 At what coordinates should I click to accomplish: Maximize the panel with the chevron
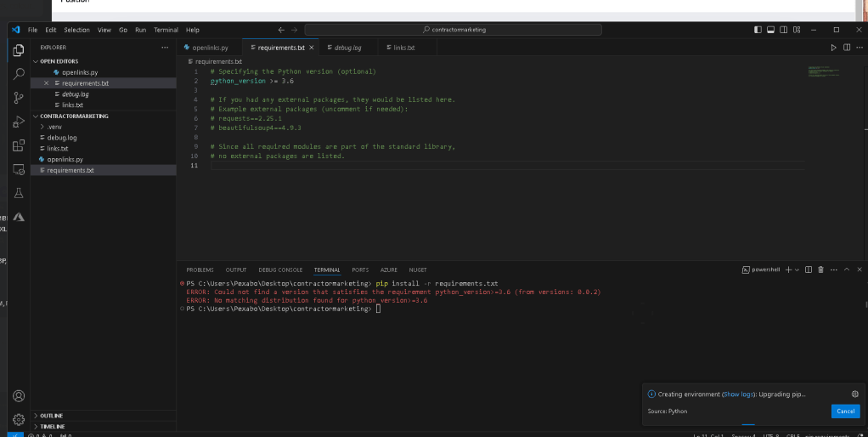(847, 270)
